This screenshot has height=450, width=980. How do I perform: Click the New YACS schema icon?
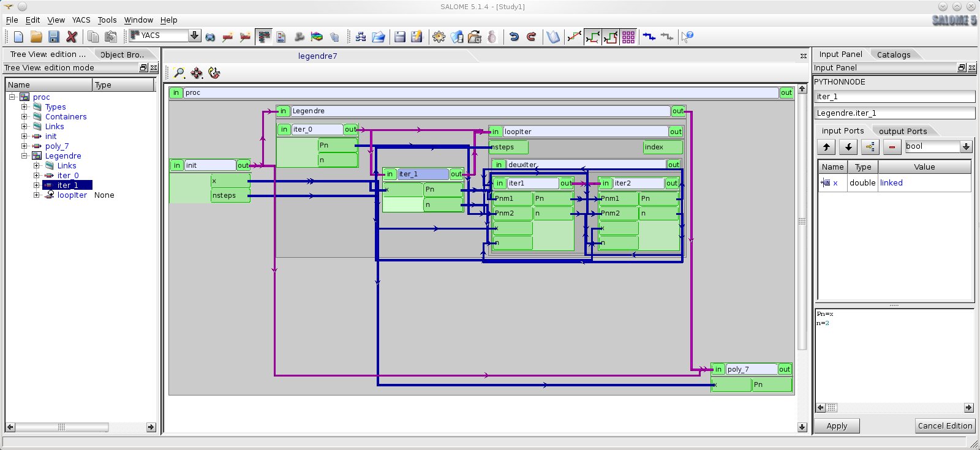361,37
